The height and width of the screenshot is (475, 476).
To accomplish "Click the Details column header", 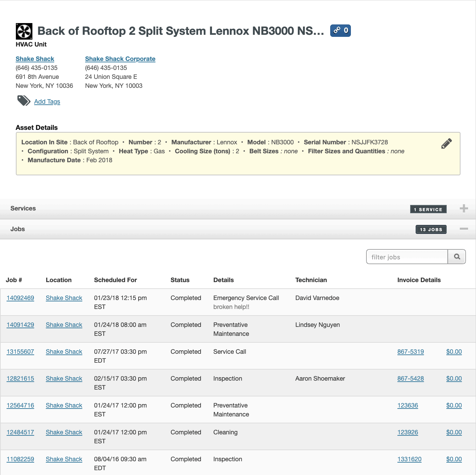I will coord(223,280).
